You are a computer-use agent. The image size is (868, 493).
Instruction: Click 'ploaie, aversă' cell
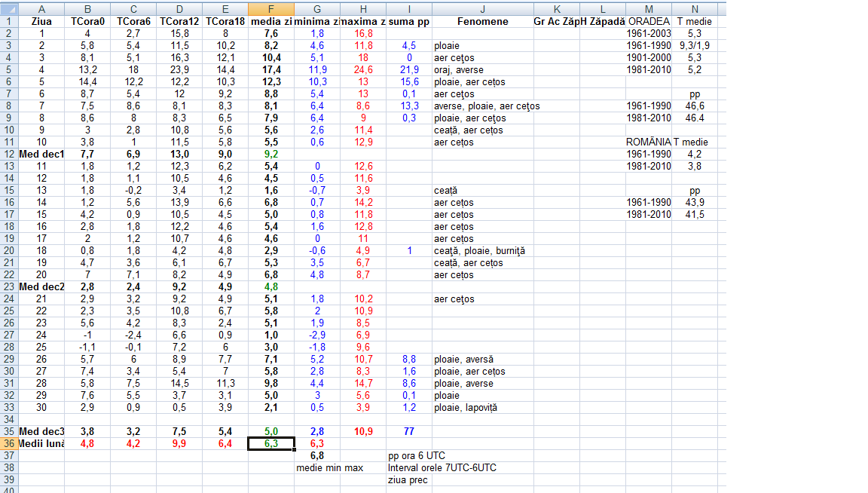coord(483,360)
